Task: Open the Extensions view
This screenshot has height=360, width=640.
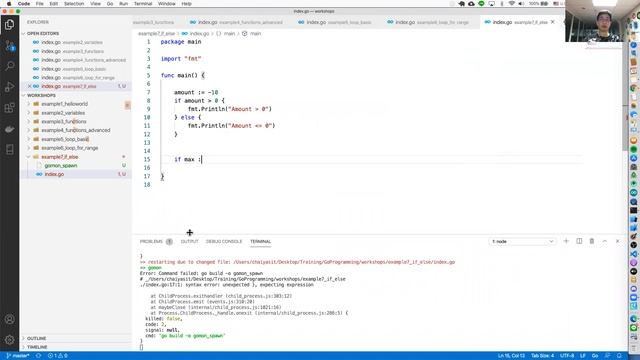Action: 9,108
